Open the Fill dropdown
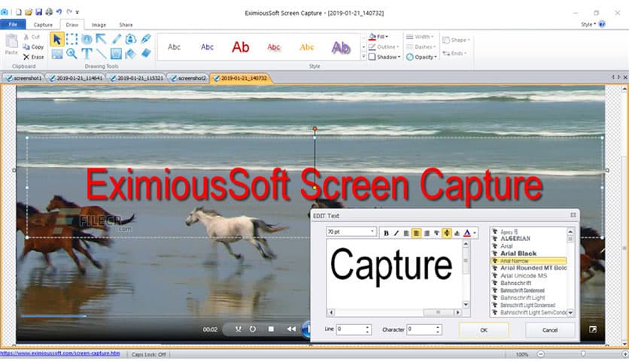Image resolution: width=629 pixels, height=364 pixels. [378, 37]
